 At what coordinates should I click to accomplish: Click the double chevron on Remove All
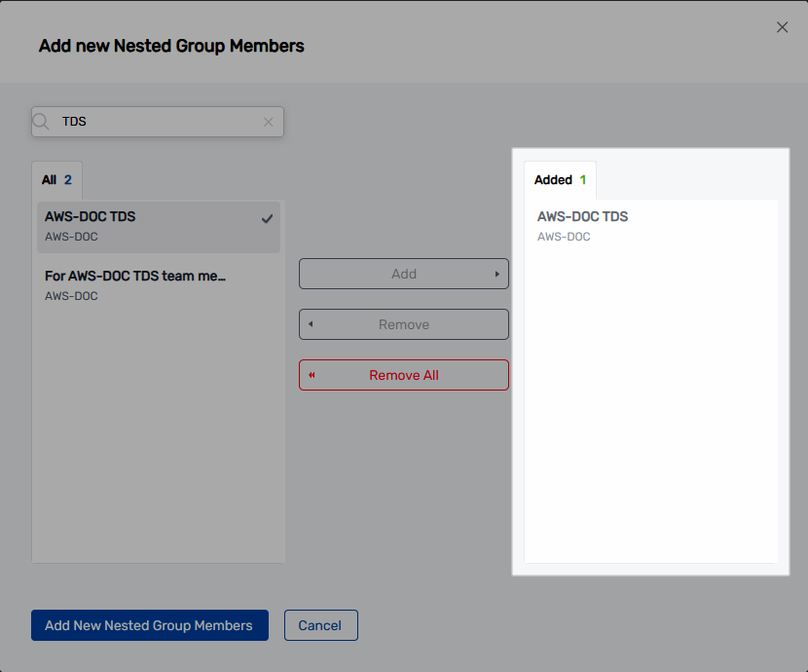(312, 374)
